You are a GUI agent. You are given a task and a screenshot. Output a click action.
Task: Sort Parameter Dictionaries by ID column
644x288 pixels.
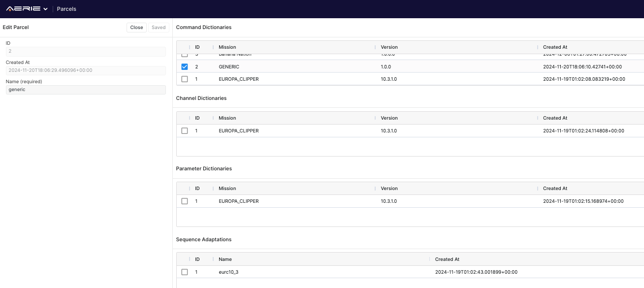click(x=197, y=188)
